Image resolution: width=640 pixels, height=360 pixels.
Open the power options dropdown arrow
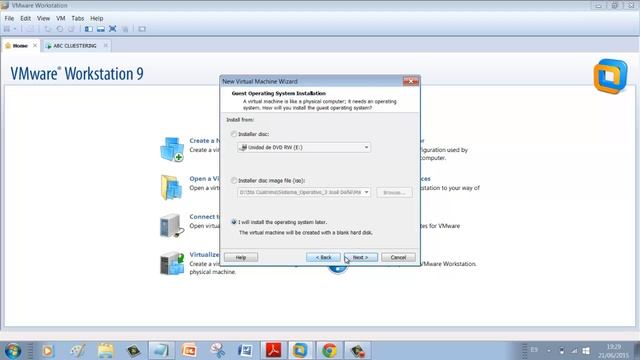coord(15,29)
